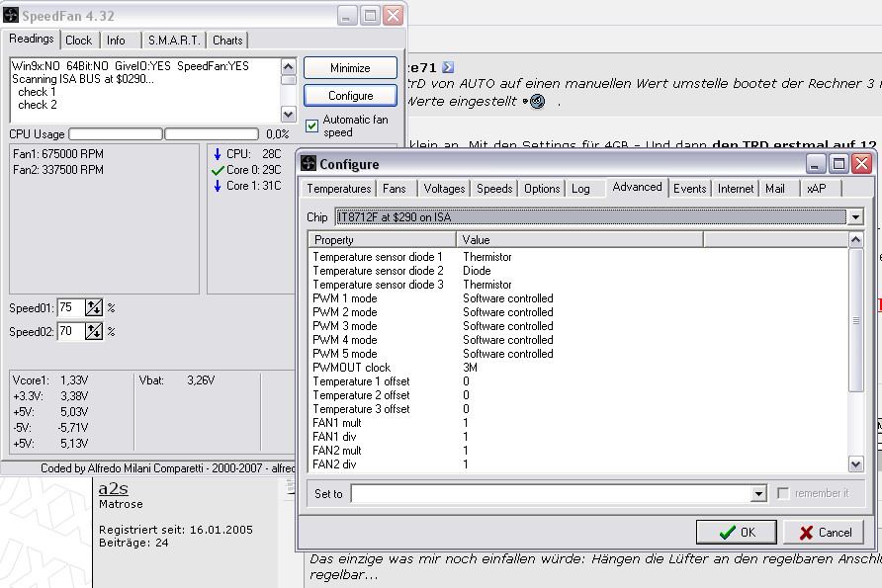This screenshot has width=882, height=588.
Task: Open the Events configuration tab
Action: point(689,189)
